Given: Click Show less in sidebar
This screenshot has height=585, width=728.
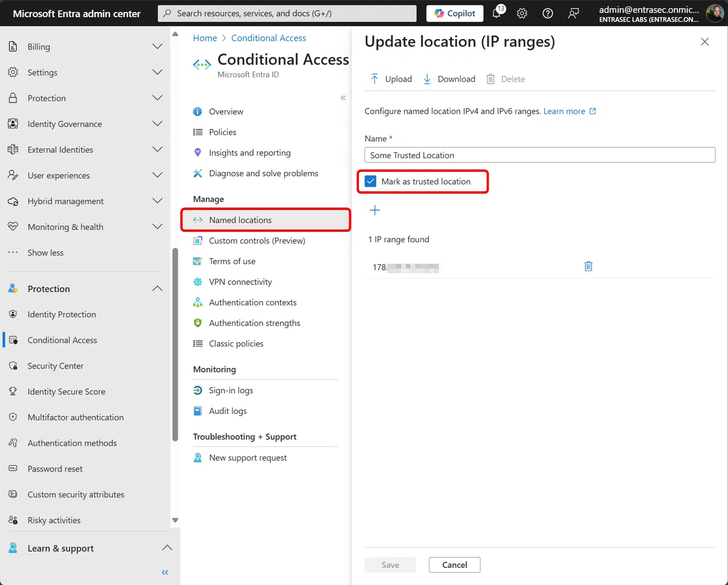Looking at the screenshot, I should pyautogui.click(x=45, y=253).
